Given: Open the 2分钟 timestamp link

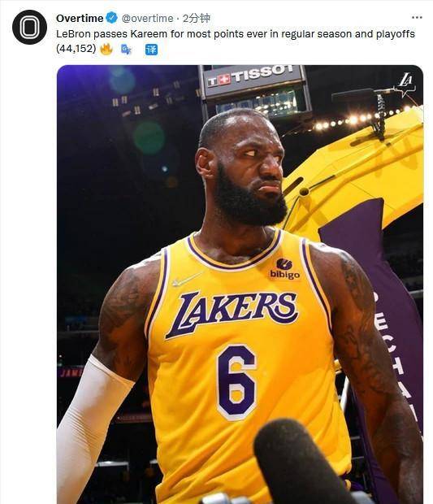Looking at the screenshot, I should (197, 18).
